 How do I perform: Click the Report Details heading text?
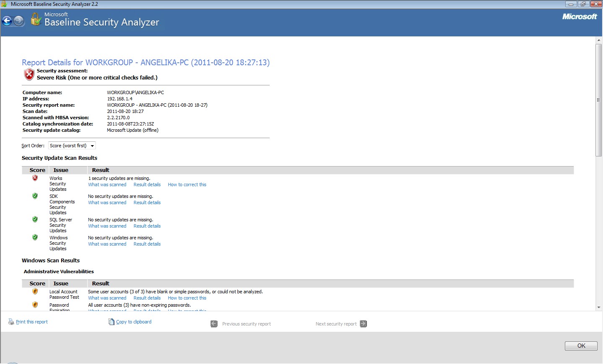pos(146,62)
